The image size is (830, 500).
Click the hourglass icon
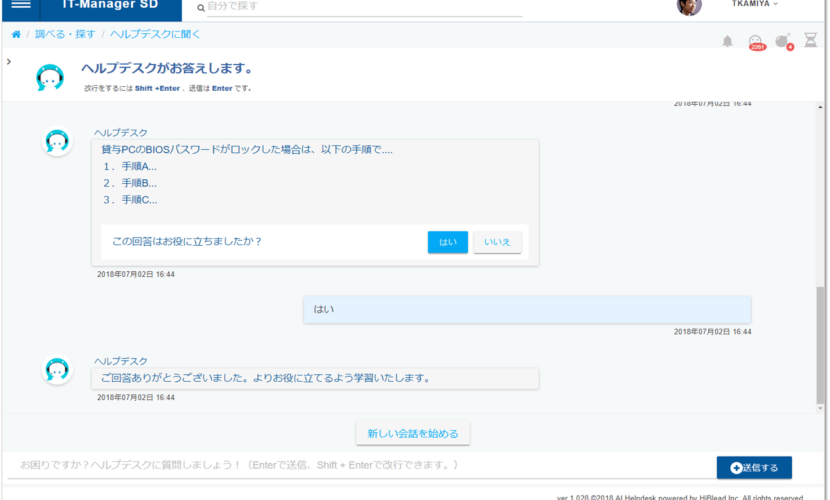point(810,40)
